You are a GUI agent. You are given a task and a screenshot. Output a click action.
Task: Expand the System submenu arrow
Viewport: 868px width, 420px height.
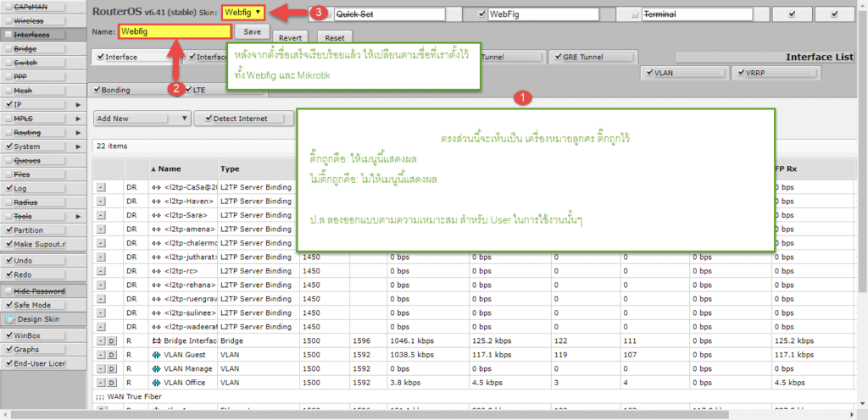coord(78,146)
